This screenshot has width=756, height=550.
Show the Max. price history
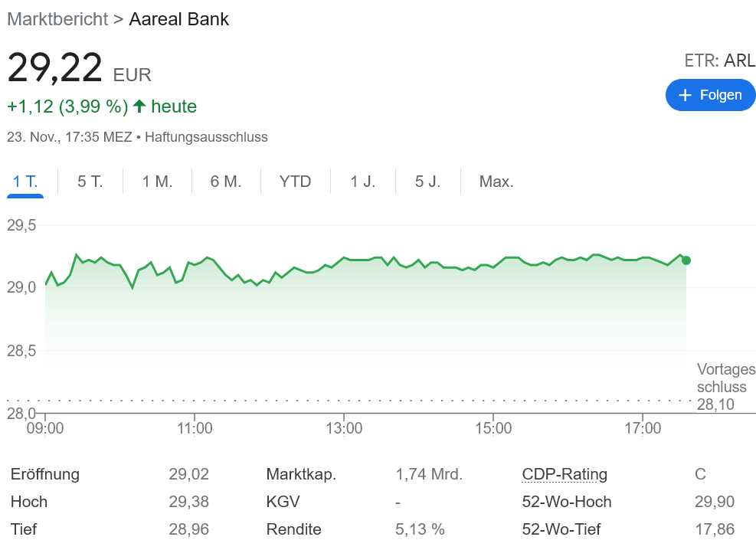[x=496, y=182]
